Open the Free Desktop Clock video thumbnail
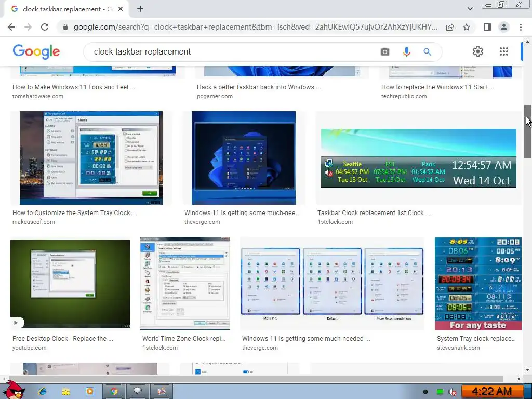The height and width of the screenshot is (399, 532). [70, 284]
